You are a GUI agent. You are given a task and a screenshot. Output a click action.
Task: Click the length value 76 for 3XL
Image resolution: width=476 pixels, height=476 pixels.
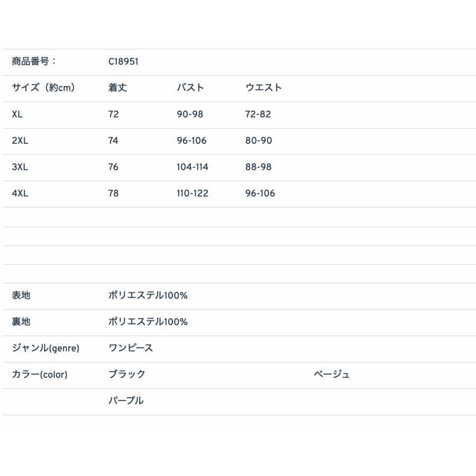point(112,167)
